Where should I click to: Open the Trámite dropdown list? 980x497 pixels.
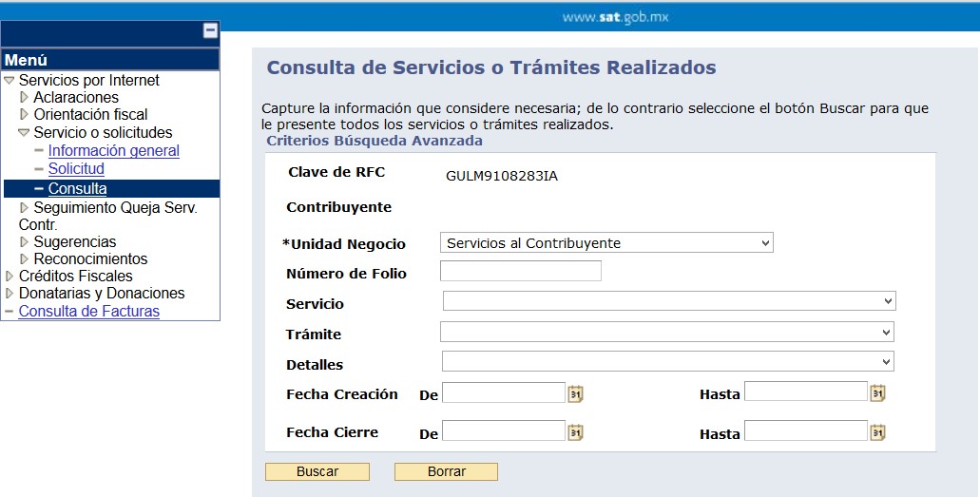pos(667,332)
